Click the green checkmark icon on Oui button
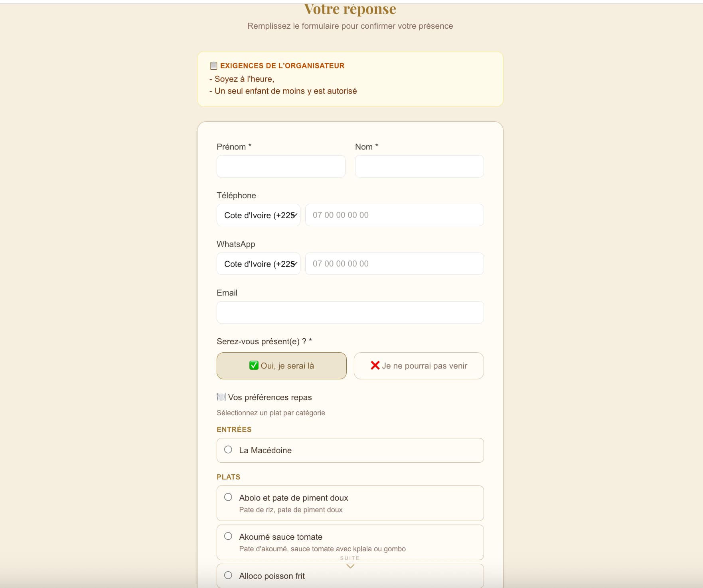 tap(254, 365)
